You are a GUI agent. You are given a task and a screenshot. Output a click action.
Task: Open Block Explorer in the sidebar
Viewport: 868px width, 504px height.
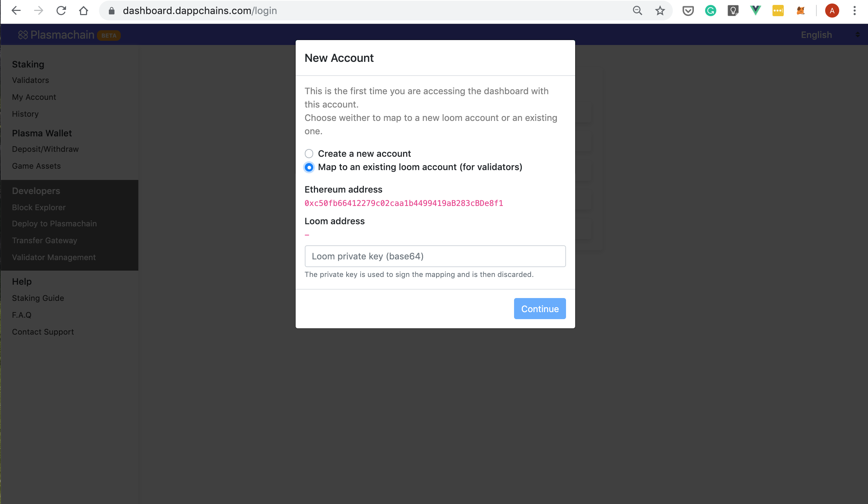point(39,207)
